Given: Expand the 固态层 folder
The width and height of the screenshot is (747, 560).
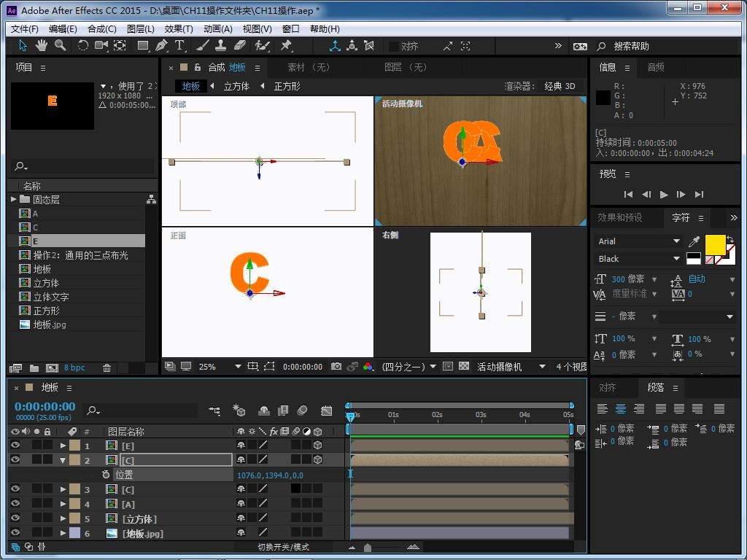Looking at the screenshot, I should (x=14, y=199).
